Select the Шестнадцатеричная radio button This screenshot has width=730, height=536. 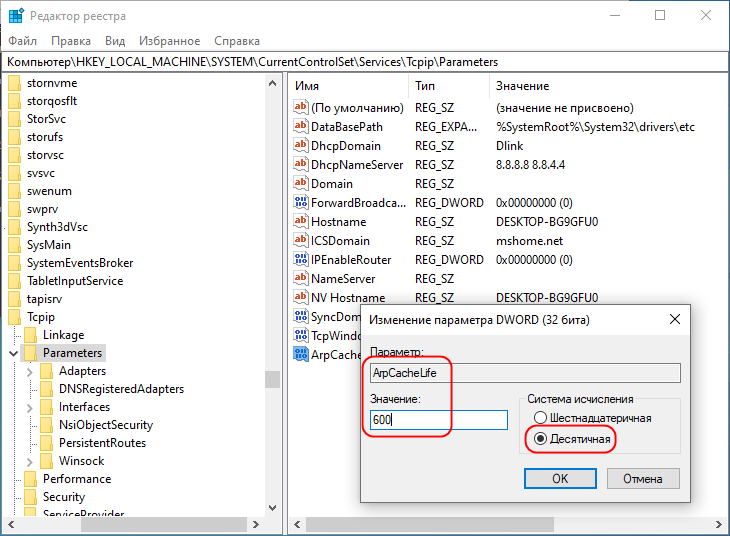click(540, 417)
